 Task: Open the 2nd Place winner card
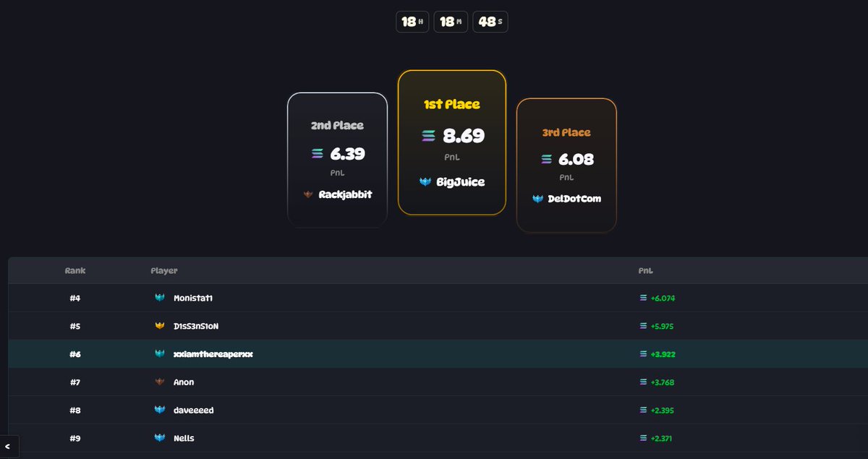[338, 160]
